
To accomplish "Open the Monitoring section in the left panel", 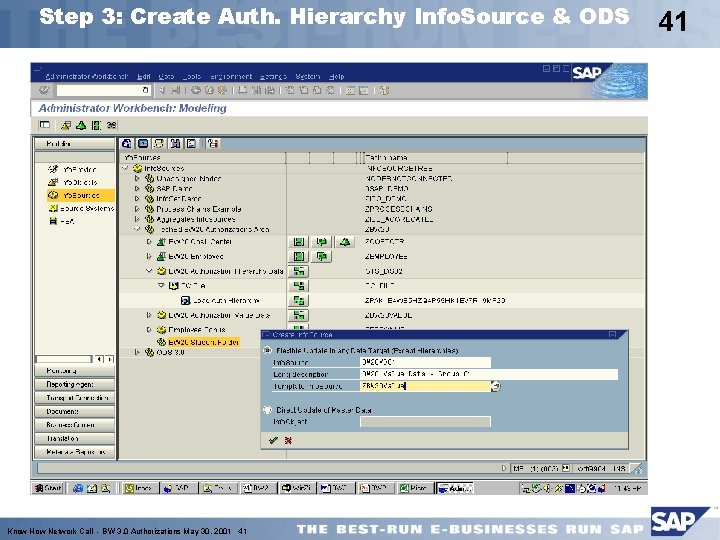I will coord(74,371).
